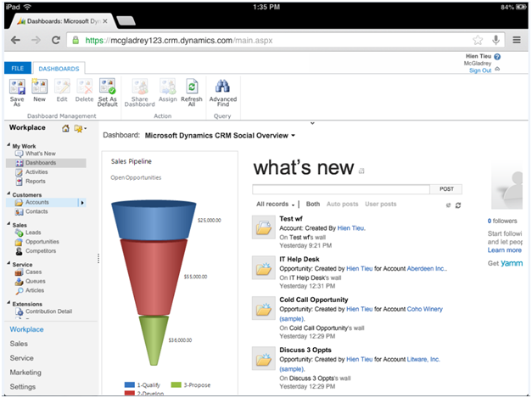Switch to the Service area
Screen dimensions: 532x398
(x=22, y=358)
